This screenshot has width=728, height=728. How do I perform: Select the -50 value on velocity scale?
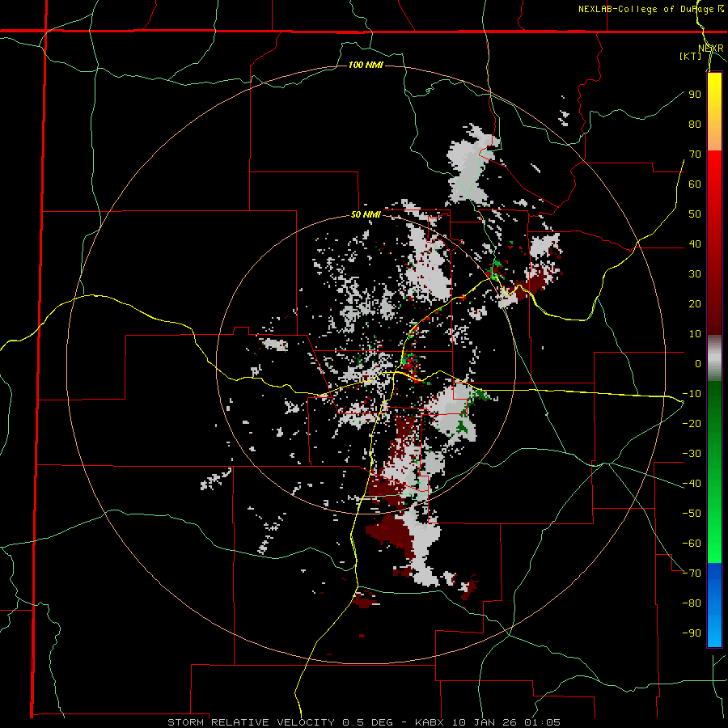coord(692,513)
